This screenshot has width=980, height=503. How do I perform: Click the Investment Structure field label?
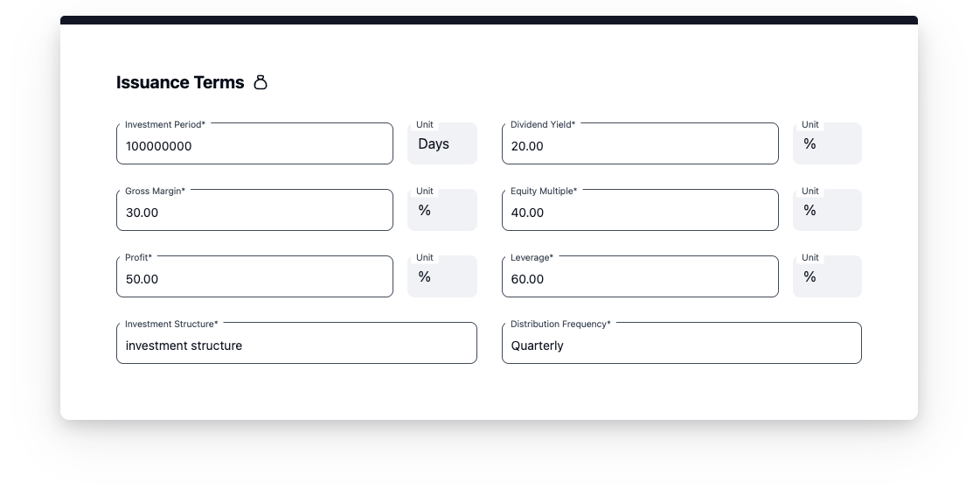click(x=171, y=324)
